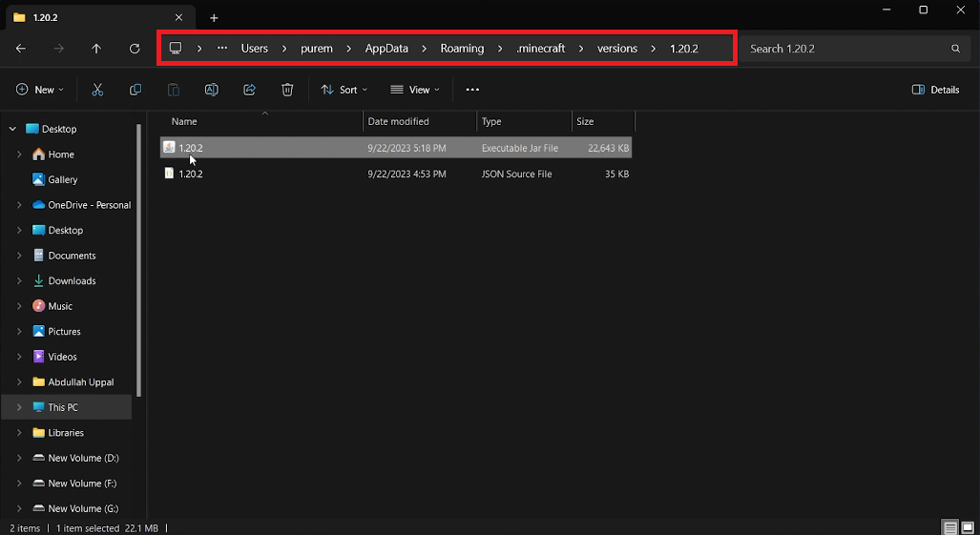Viewport: 980px width, 535px height.
Task: Select This PC in the sidebar
Action: click(62, 407)
